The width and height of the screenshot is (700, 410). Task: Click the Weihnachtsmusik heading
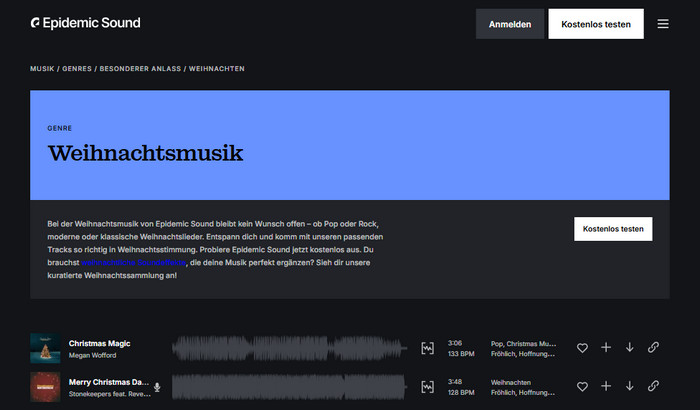click(x=146, y=153)
